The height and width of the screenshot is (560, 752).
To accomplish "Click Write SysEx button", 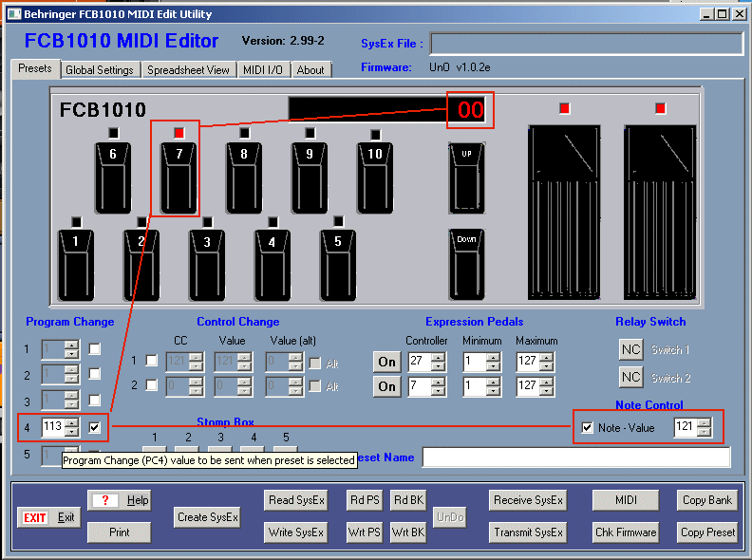I will pos(296,532).
